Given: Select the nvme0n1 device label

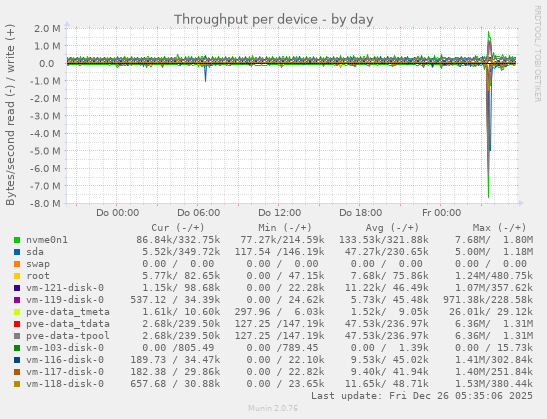Looking at the screenshot, I should click(47, 240).
